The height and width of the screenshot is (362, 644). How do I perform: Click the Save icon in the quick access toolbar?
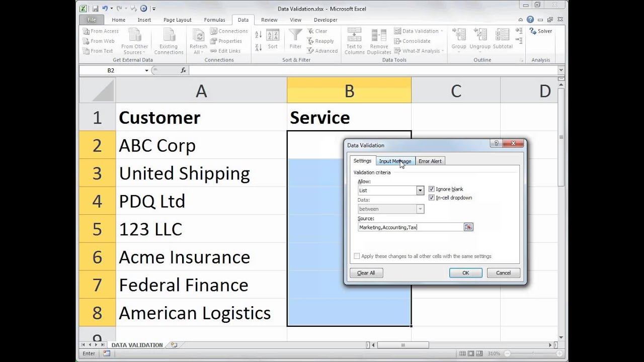click(x=95, y=9)
